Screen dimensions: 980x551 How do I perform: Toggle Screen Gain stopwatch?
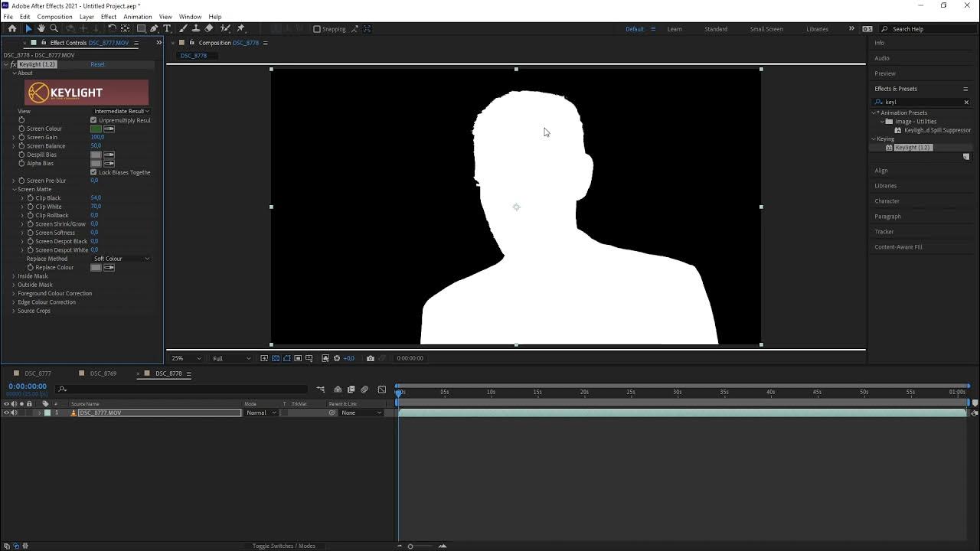(21, 137)
